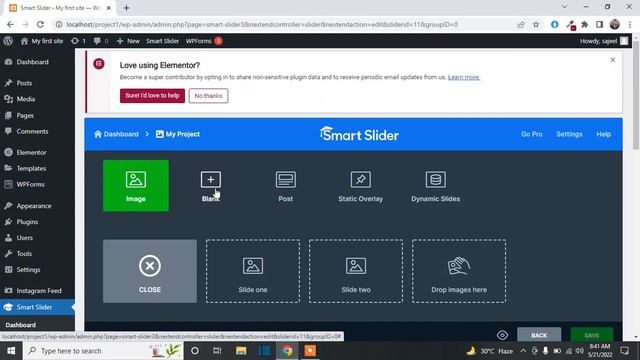Viewport: 640px width, 360px height.
Task: Open Smart Slider Settings
Action: pyautogui.click(x=569, y=134)
